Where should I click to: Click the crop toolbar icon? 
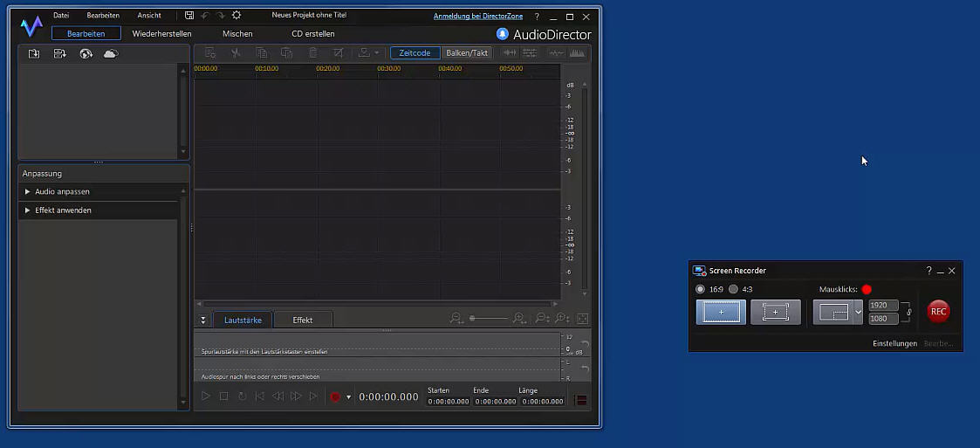pos(338,53)
